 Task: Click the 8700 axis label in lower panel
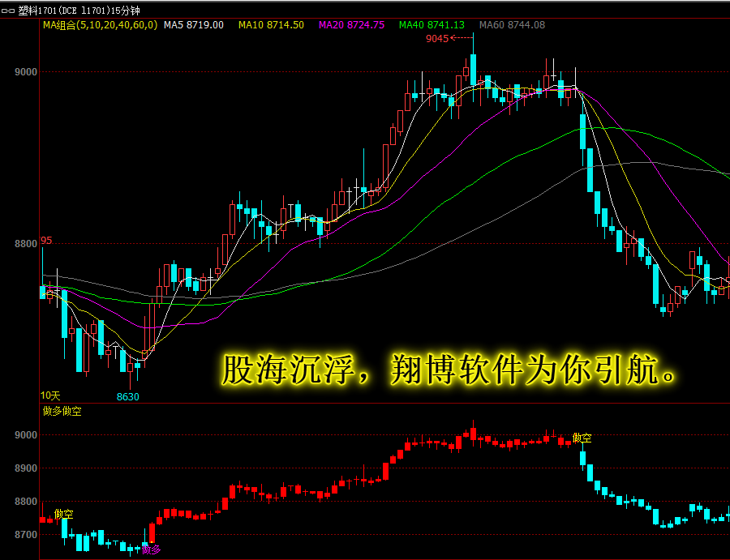pyautogui.click(x=26, y=535)
